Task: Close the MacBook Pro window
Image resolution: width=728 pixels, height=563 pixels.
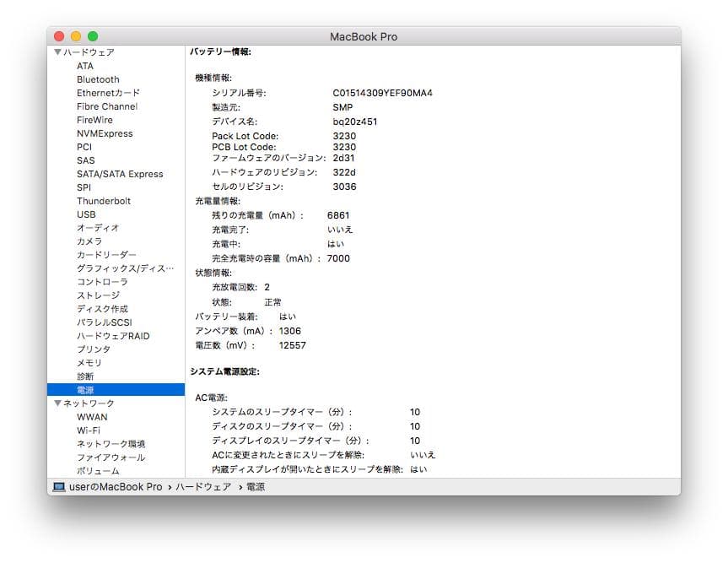Action: [59, 36]
